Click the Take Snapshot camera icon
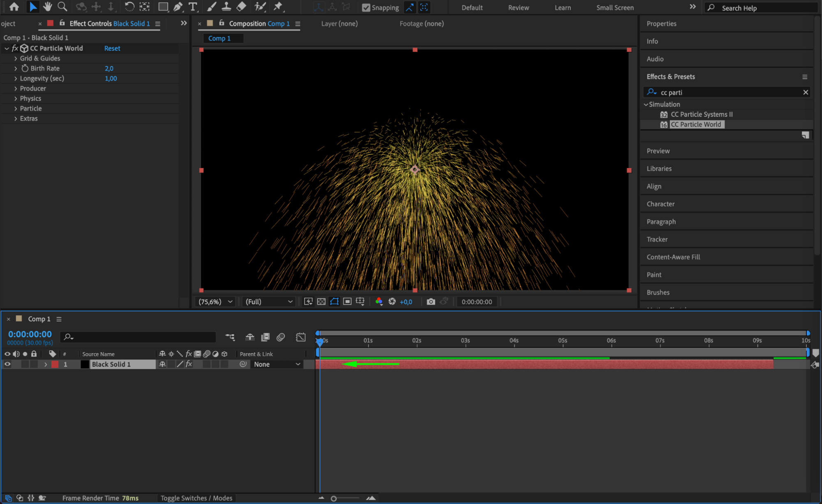Viewport: 822px width, 504px height. (x=431, y=302)
